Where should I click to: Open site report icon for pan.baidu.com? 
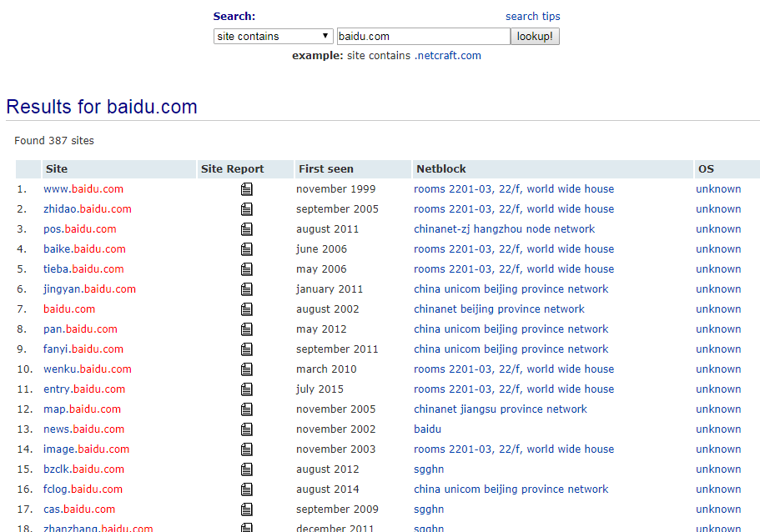247,329
